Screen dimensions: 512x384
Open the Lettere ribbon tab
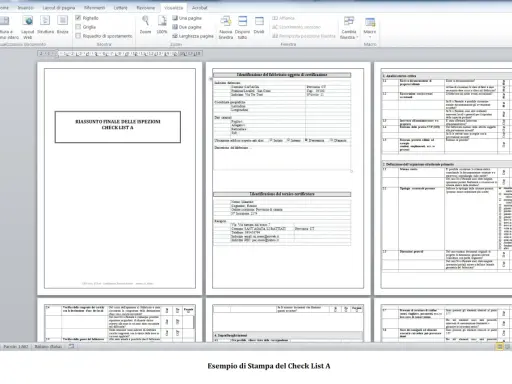click(120, 7)
